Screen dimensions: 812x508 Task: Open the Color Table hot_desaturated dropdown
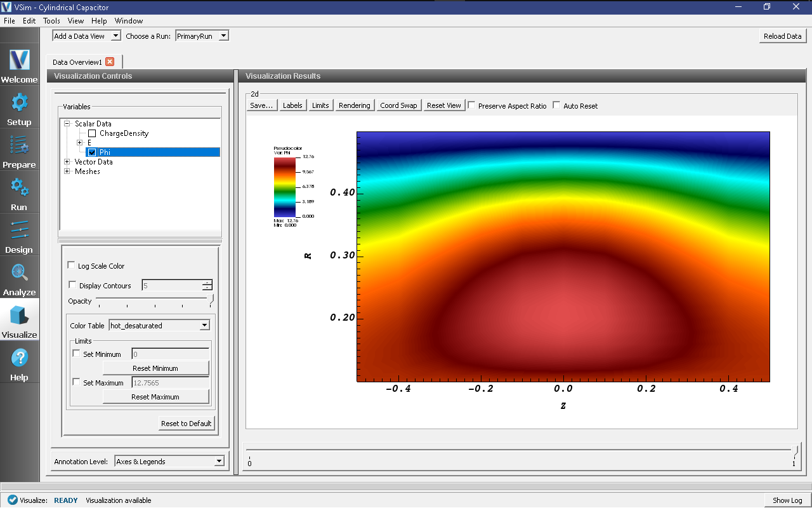click(159, 325)
